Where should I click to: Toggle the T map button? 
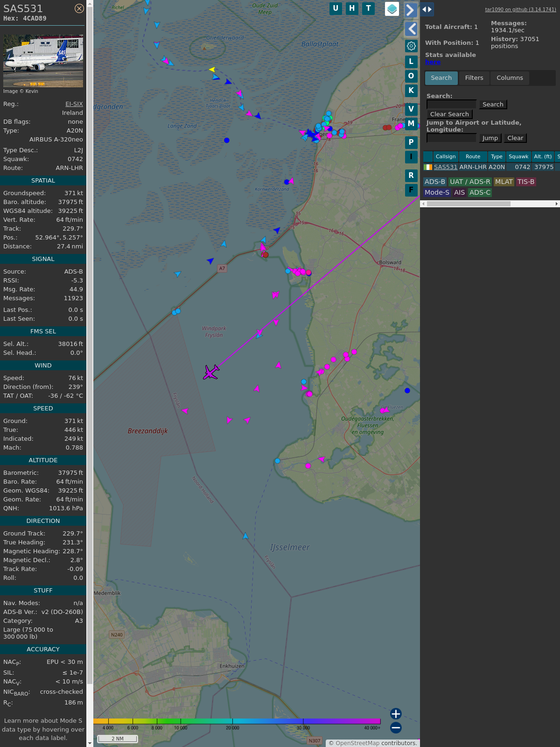[369, 8]
